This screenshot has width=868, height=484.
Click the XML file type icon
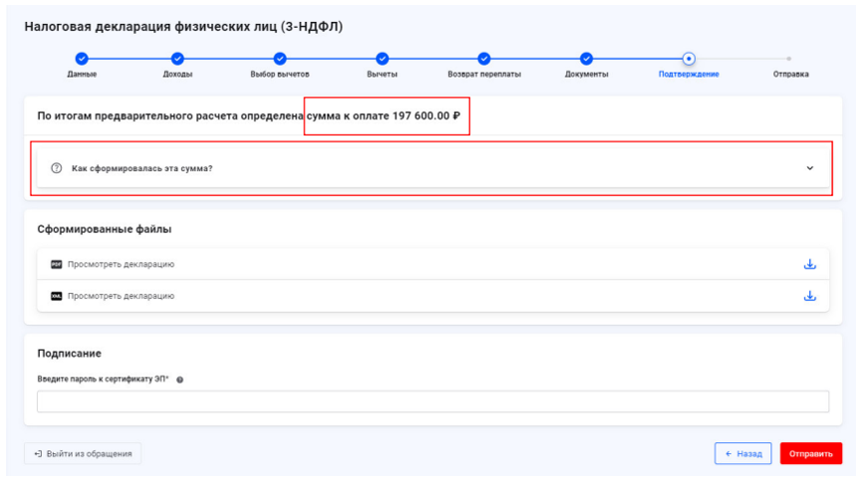coord(56,296)
